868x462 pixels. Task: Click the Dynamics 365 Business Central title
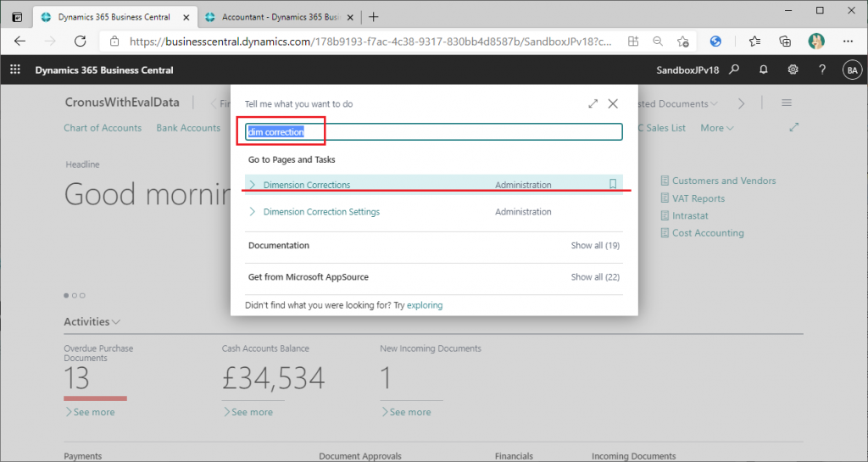[x=104, y=70]
